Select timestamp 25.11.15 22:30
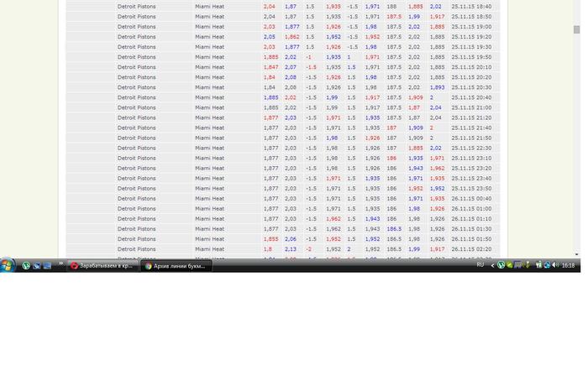 click(x=471, y=148)
